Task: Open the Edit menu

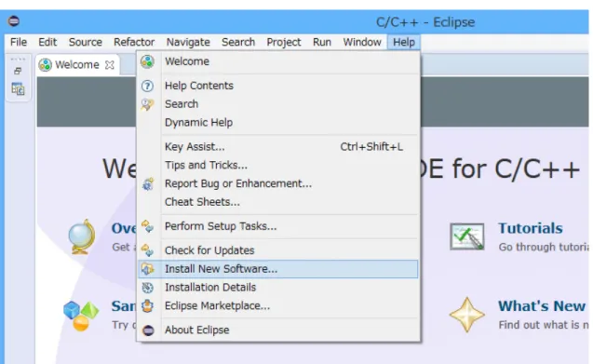Action: pos(47,42)
